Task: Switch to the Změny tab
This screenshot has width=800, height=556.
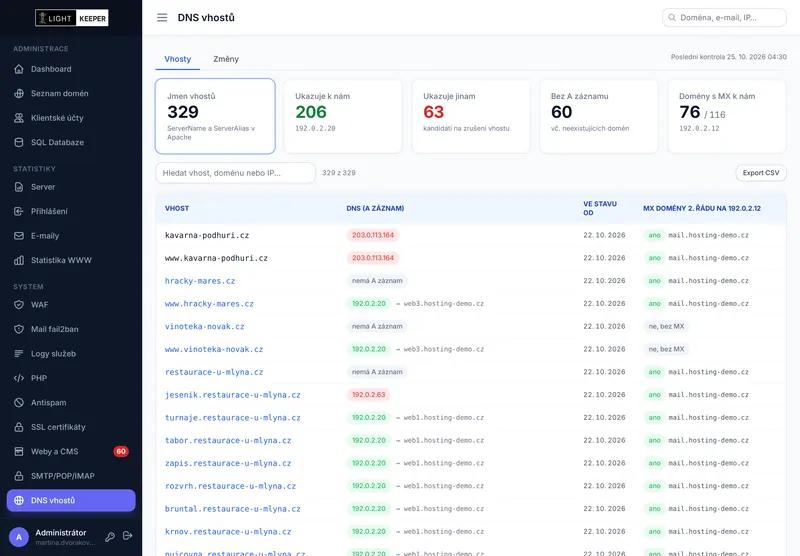Action: [226, 59]
